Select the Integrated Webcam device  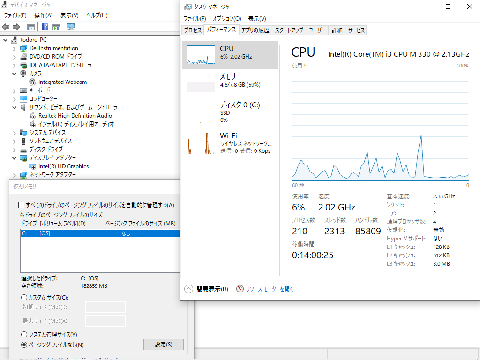[63, 82]
